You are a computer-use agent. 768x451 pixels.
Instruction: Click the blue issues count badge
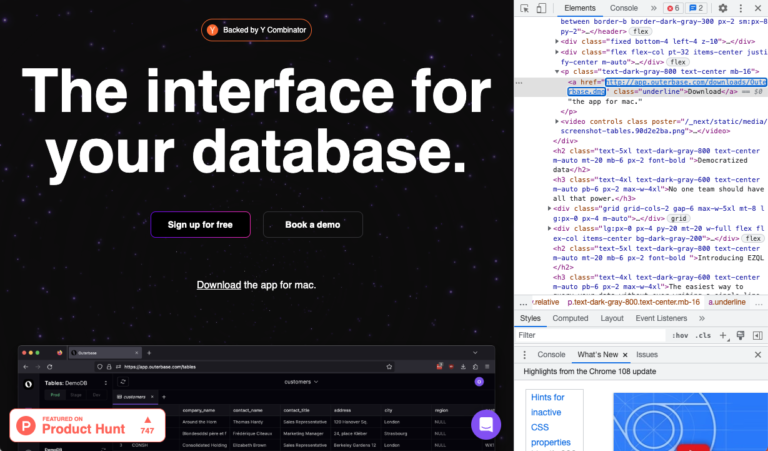coord(697,8)
